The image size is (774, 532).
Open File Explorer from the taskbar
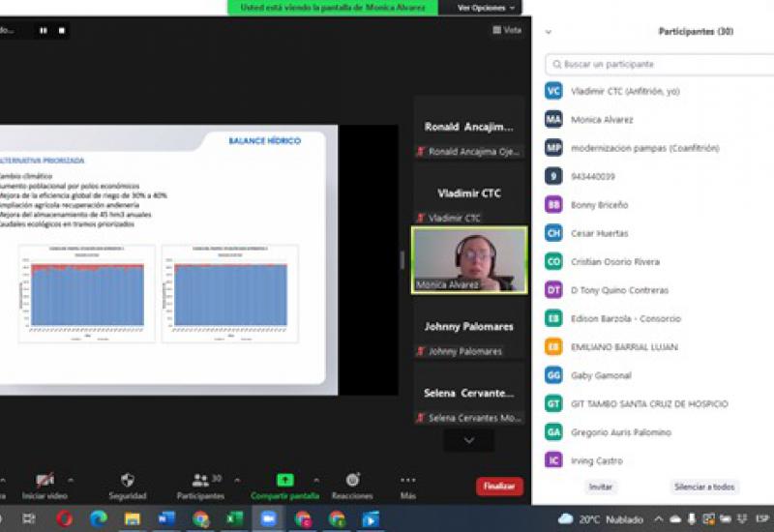(x=132, y=519)
